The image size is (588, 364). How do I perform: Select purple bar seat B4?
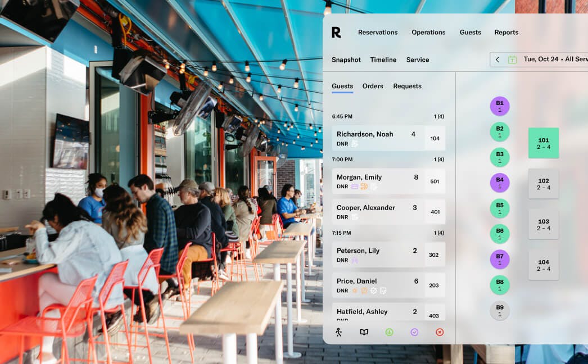[500, 183]
